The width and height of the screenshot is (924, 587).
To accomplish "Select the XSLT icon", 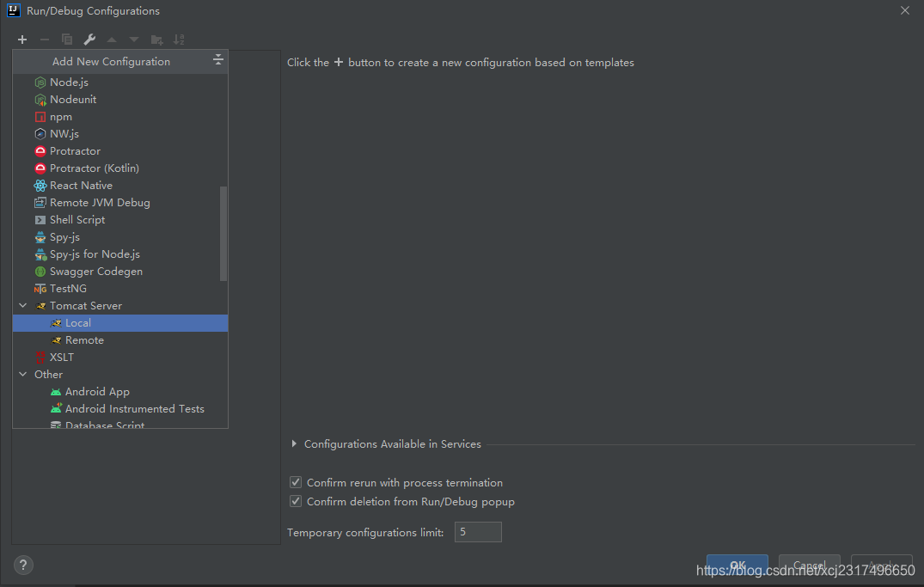I will [x=40, y=358].
